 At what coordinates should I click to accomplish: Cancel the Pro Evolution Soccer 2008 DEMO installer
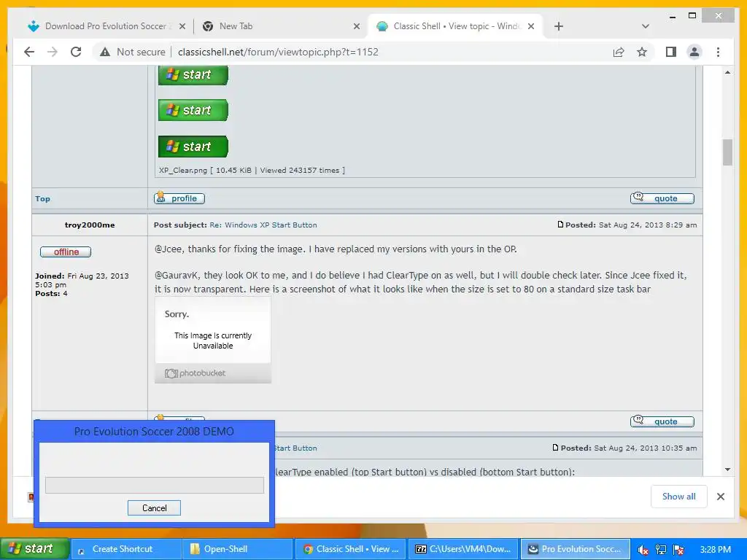[154, 507]
